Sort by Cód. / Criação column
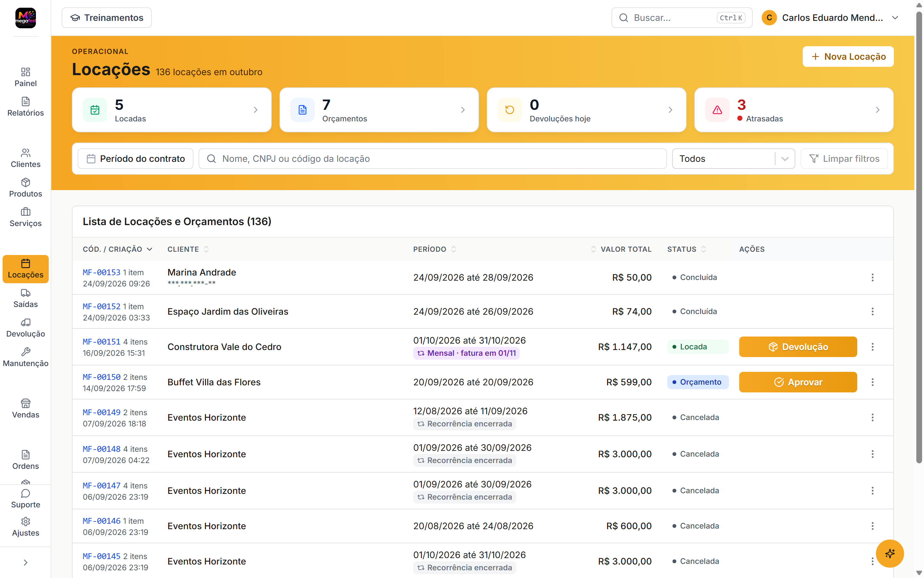 (x=118, y=249)
